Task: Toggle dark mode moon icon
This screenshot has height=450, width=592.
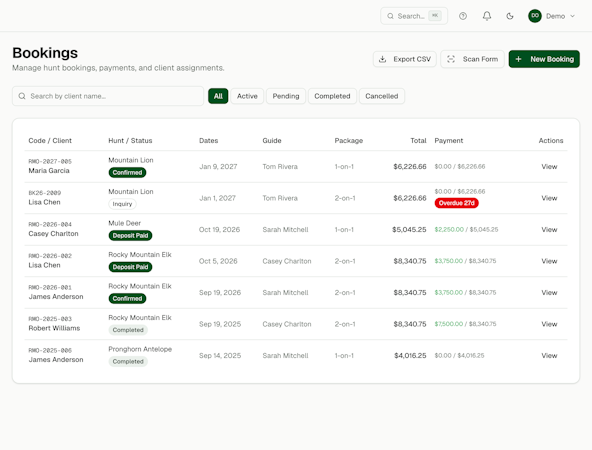Action: coord(510,16)
